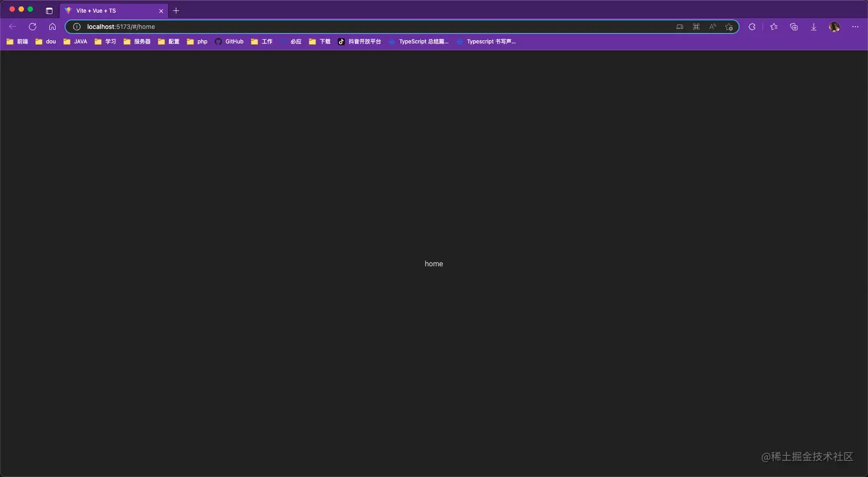868x477 pixels.
Task: Open the JAVA bookmarks folder
Action: [75, 41]
